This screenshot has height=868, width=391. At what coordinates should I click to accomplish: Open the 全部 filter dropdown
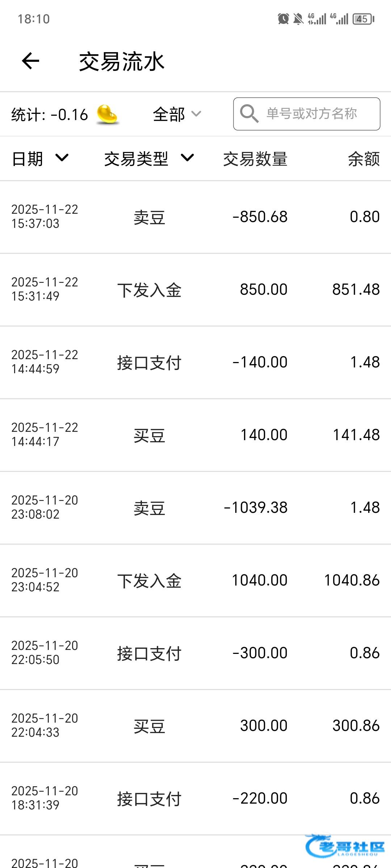tap(177, 114)
